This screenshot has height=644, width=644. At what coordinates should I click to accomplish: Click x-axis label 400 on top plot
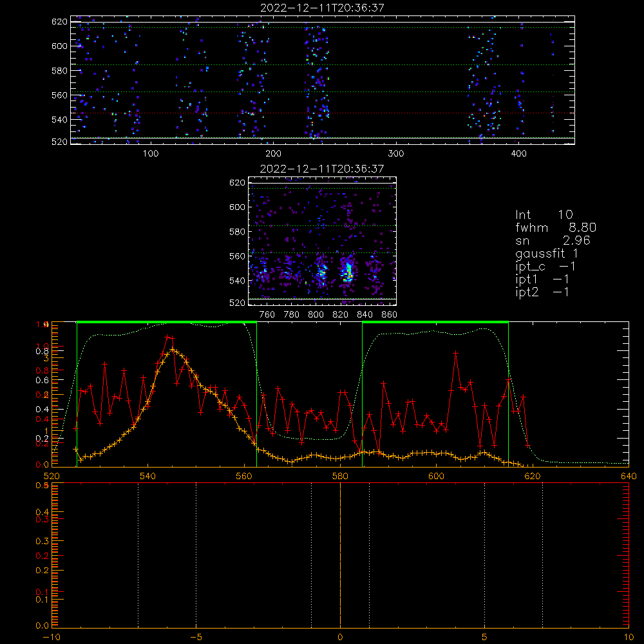(x=518, y=154)
